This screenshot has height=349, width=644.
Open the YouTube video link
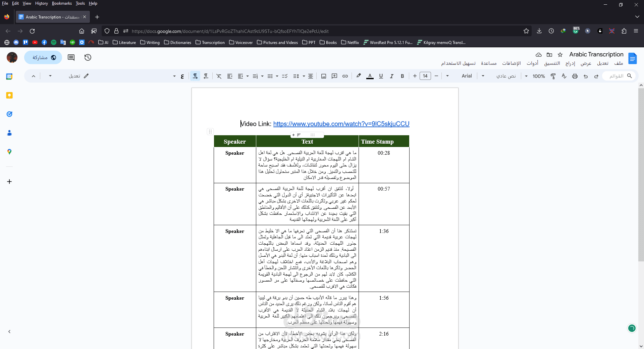pyautogui.click(x=341, y=124)
